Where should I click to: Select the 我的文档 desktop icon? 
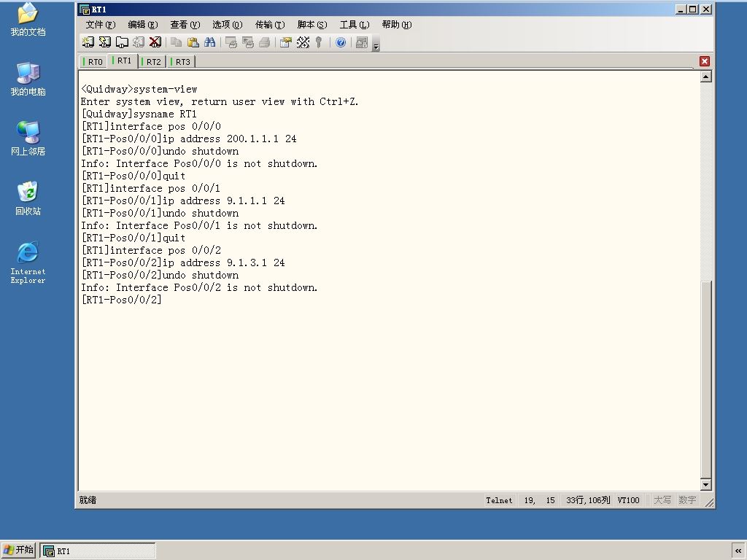(28, 20)
